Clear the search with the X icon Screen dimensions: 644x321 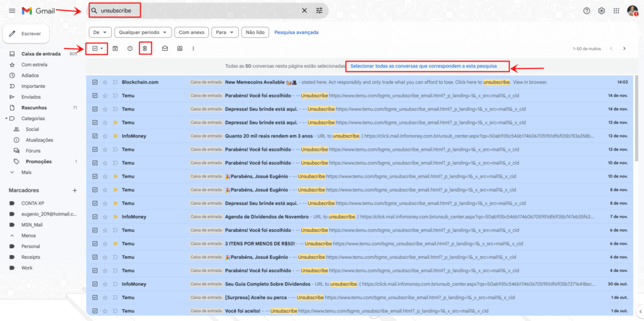tap(304, 11)
